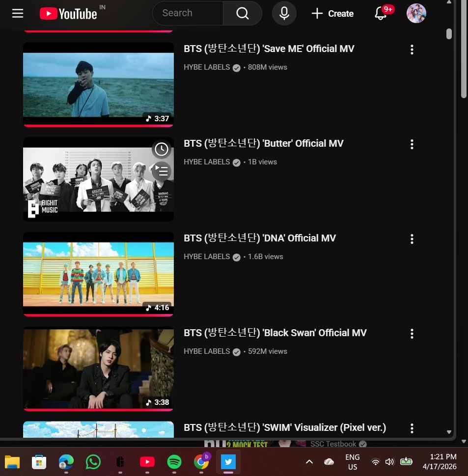Screen dimensions: 468x476
Task: Open options for 'DNA' video
Action: (x=412, y=239)
